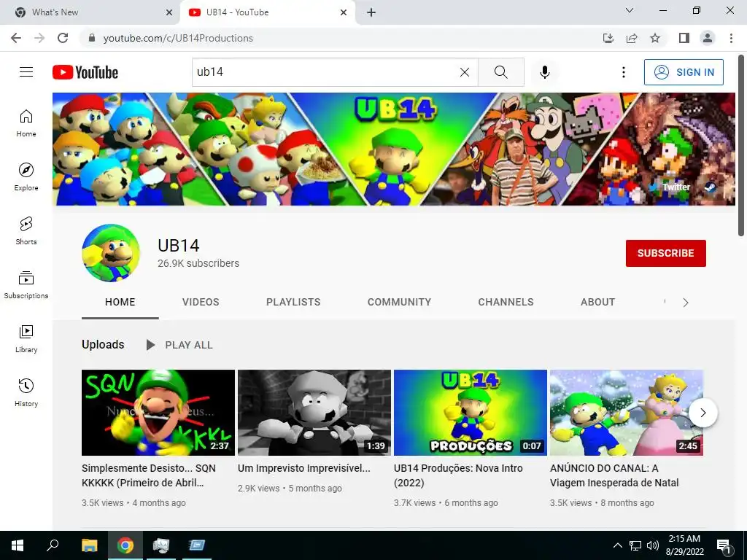This screenshot has height=560, width=747.
Task: Open the Twitter link on the banner
Action: tap(670, 187)
